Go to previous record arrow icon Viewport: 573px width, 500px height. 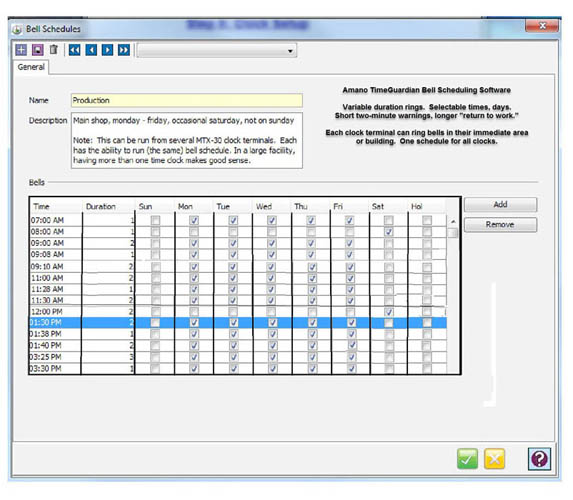pyautogui.click(x=91, y=50)
